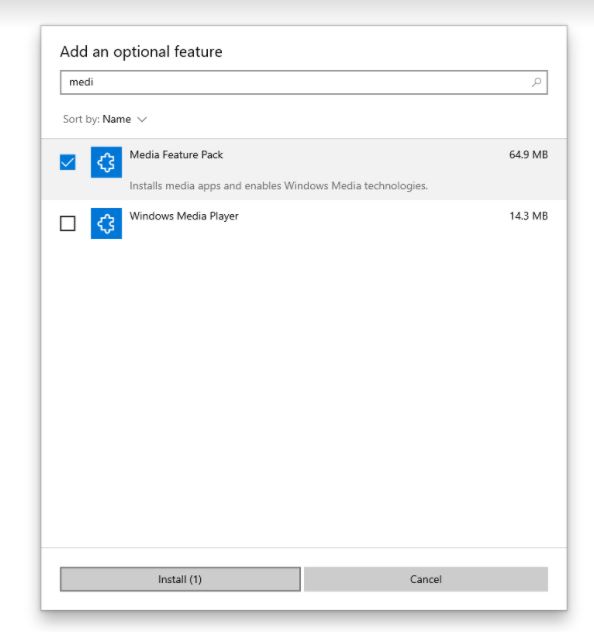Viewport: 594px width, 632px height.
Task: Check the Windows Media Player checkbox
Action: coord(68,223)
